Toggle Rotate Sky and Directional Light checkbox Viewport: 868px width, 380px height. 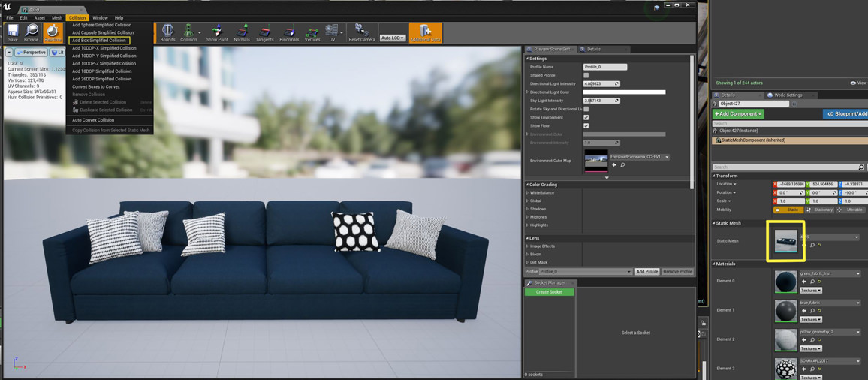(586, 109)
